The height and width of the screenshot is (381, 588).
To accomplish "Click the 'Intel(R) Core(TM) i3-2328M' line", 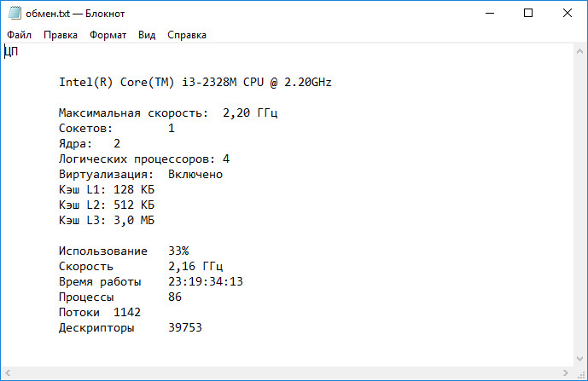I will [x=195, y=82].
